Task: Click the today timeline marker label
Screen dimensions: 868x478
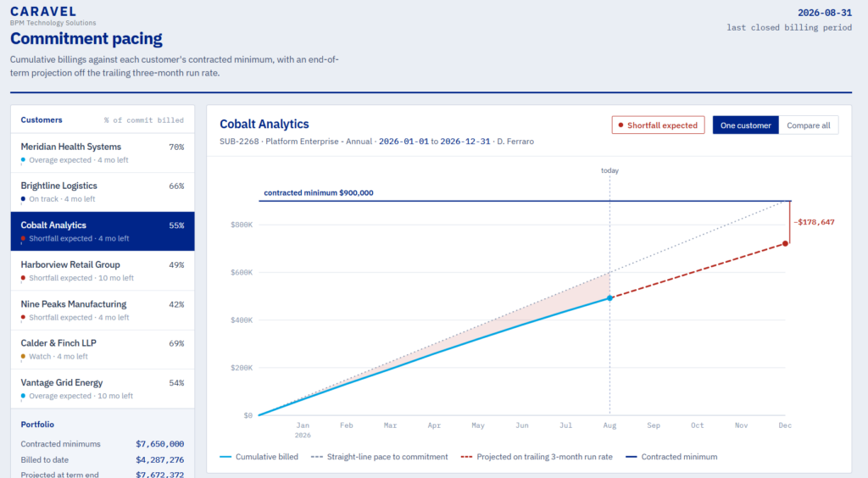Action: [x=609, y=170]
